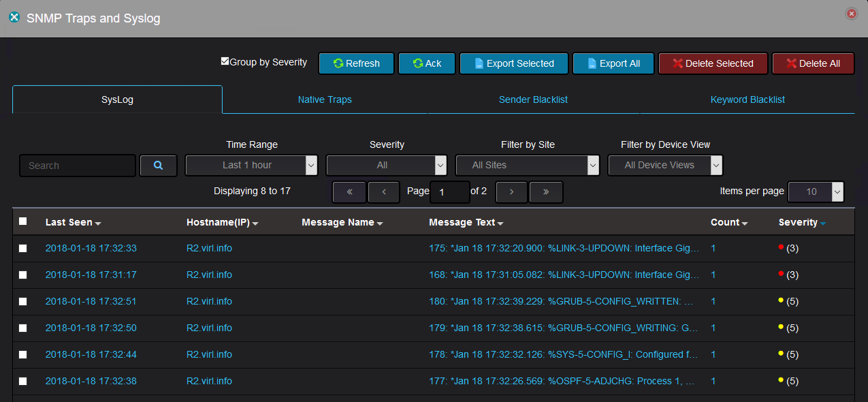This screenshot has height=402, width=868.
Task: Click the magnifier search icon button
Action: pos(158,166)
